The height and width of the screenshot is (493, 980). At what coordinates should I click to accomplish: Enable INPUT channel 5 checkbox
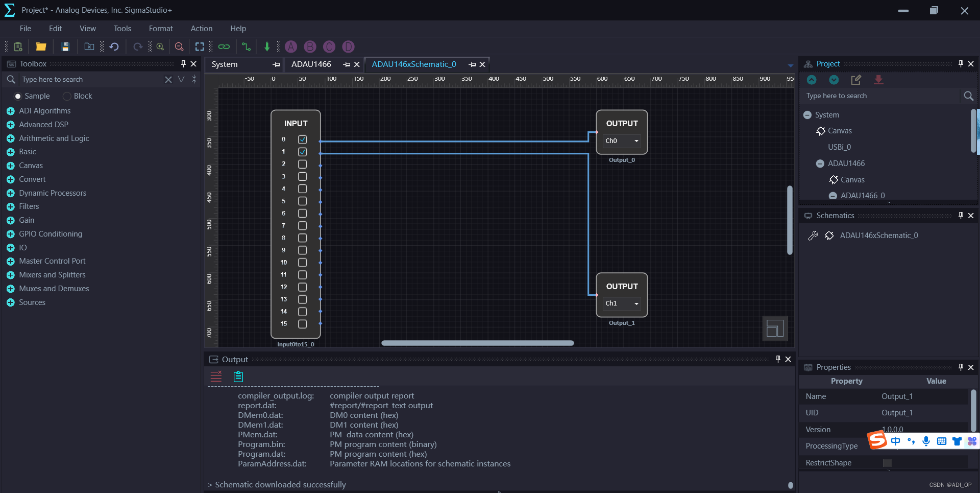[x=303, y=201]
